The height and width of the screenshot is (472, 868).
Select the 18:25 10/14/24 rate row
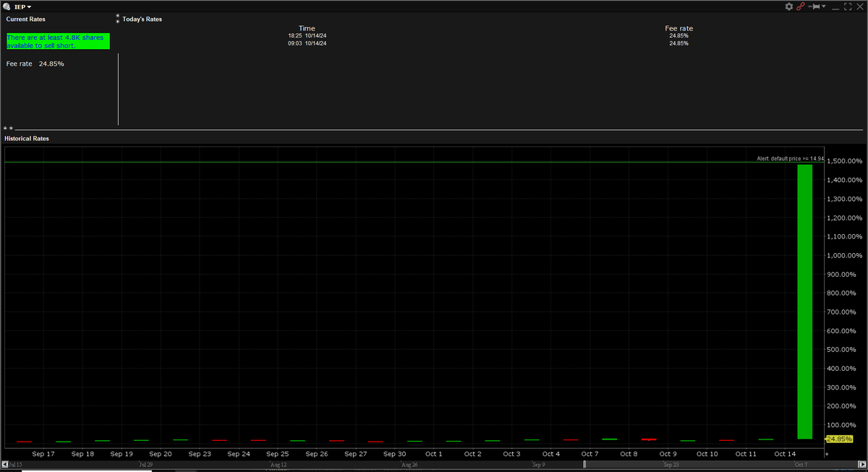tap(307, 35)
